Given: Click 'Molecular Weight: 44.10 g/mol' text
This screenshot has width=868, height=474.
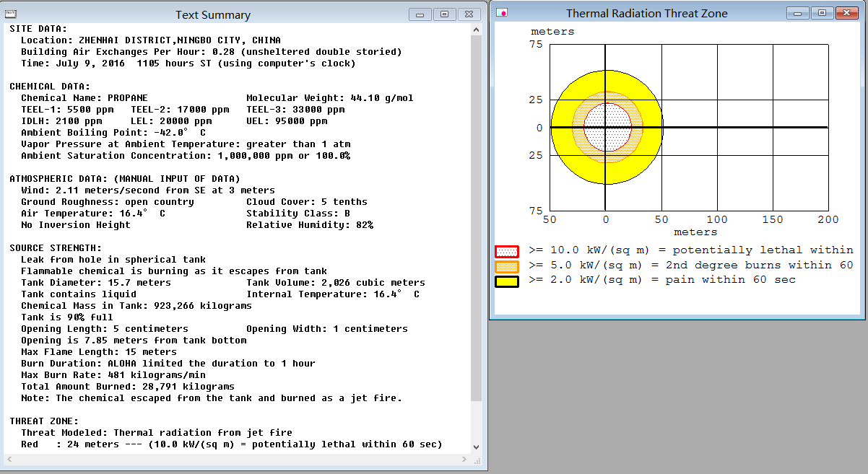Looking at the screenshot, I should coord(330,98).
